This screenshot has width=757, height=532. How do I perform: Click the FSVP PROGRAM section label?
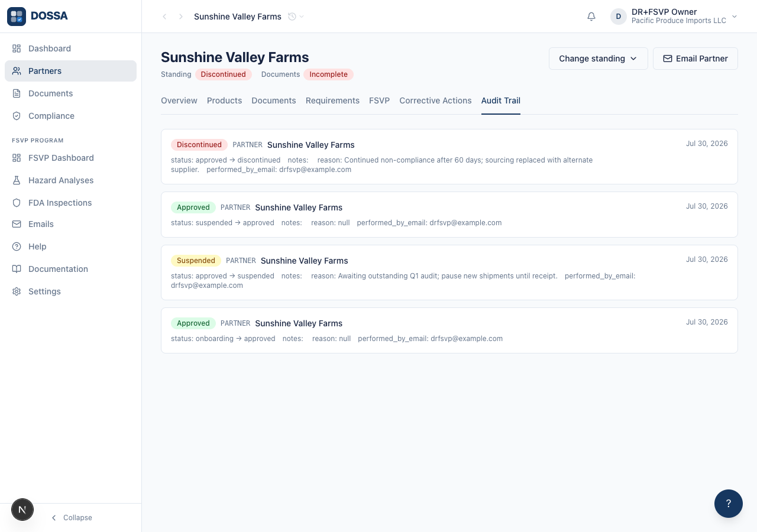[x=38, y=141]
